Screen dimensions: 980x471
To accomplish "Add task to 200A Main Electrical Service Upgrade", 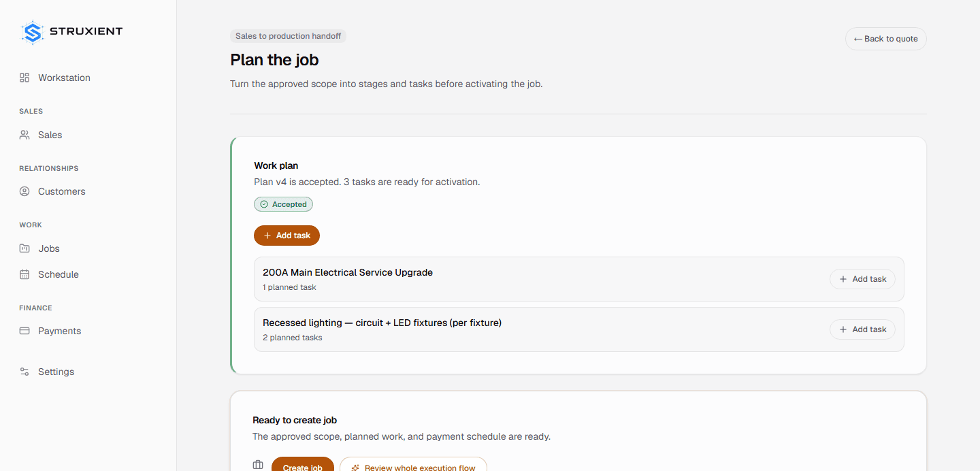I will click(862, 279).
